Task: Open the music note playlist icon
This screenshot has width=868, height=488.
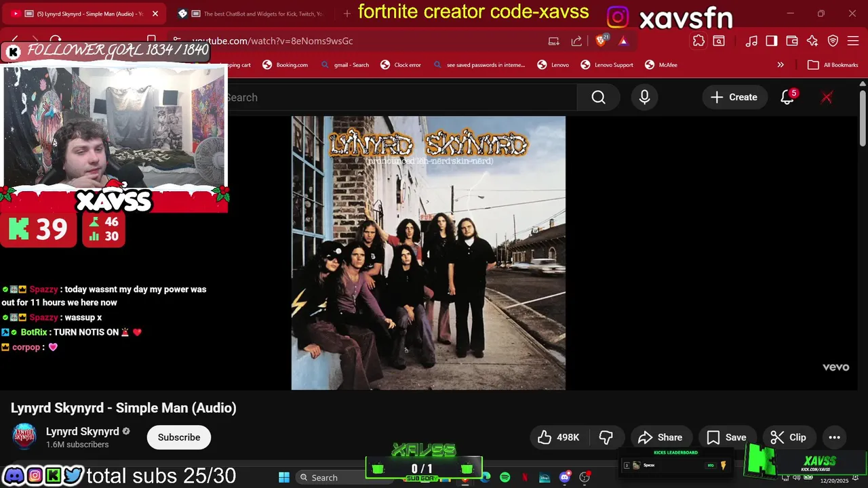Action: tap(751, 41)
